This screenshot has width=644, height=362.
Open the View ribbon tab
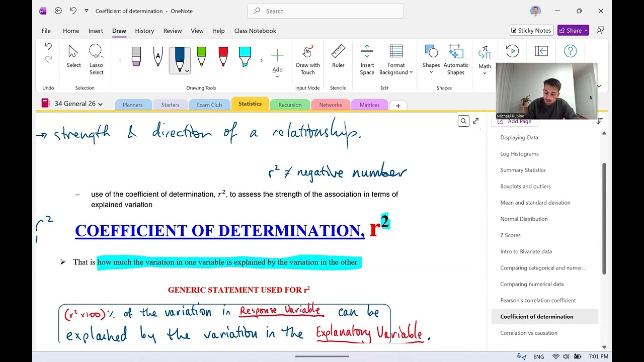tap(197, 31)
